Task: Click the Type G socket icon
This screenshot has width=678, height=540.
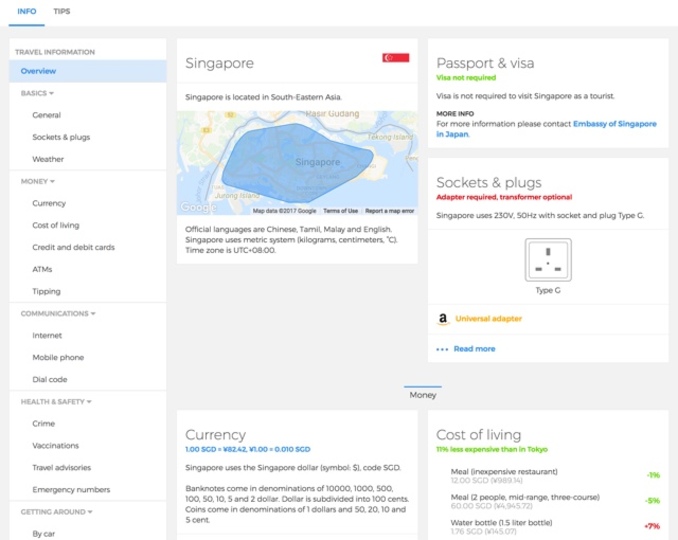Action: 548,260
